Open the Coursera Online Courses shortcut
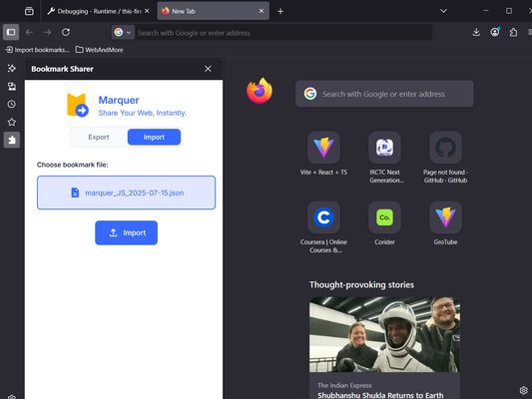This screenshot has width=532, height=399. tap(323, 227)
